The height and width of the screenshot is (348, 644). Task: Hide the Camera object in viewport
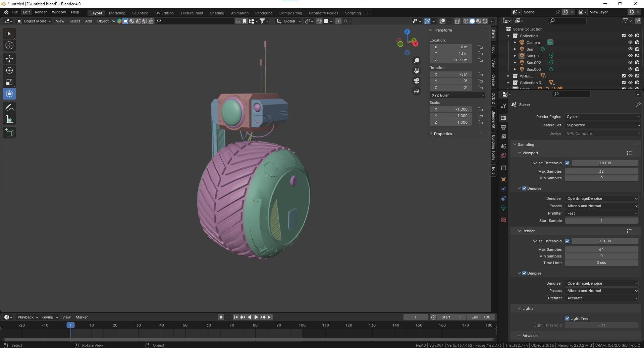pos(630,43)
